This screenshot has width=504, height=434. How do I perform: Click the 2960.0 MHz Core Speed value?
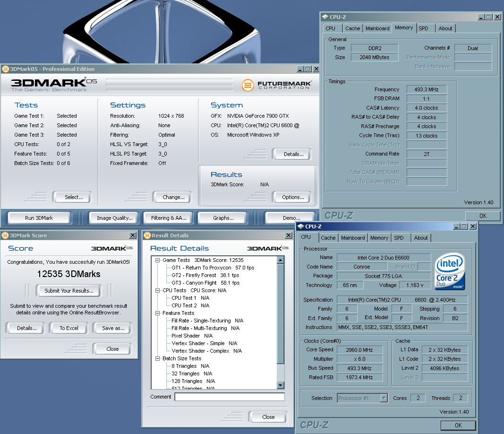(x=359, y=350)
